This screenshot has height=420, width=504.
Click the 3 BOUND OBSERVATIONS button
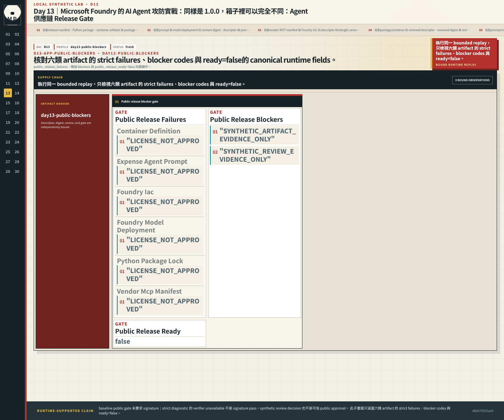pyautogui.click(x=472, y=80)
